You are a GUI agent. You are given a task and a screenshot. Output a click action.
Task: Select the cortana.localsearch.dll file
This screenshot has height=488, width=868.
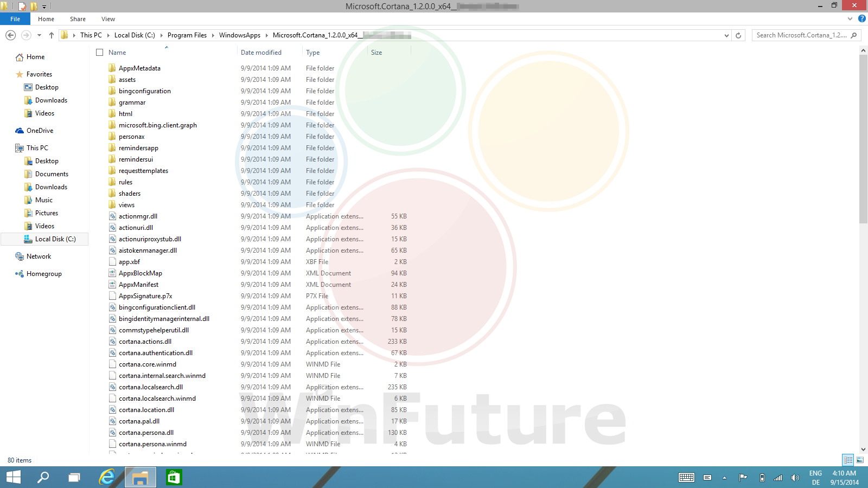151,387
